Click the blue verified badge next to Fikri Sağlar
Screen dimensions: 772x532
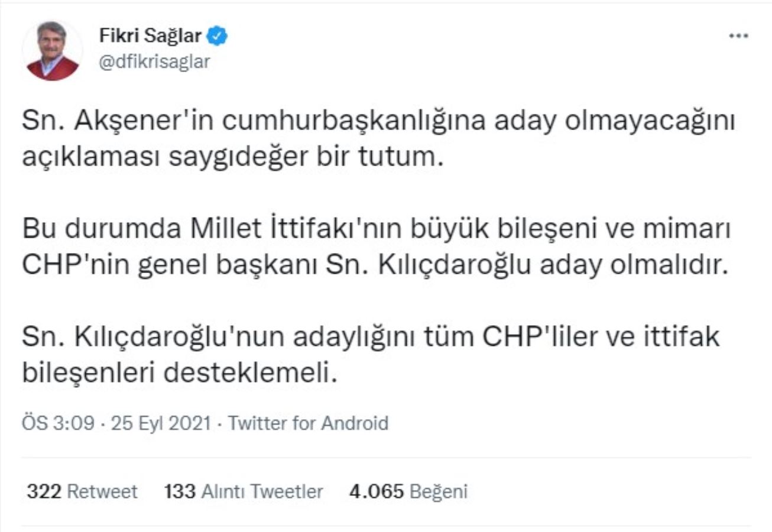217,34
